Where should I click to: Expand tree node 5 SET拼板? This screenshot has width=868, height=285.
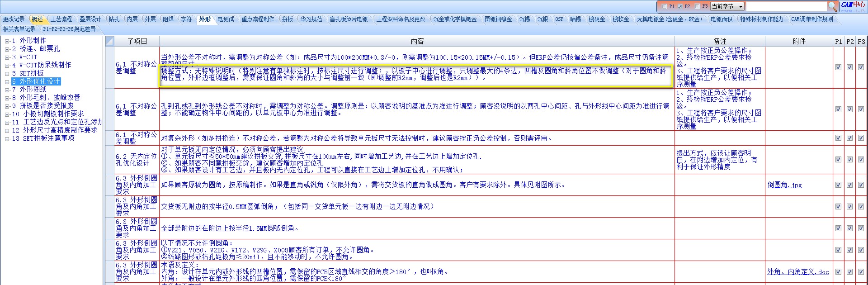(x=7, y=73)
